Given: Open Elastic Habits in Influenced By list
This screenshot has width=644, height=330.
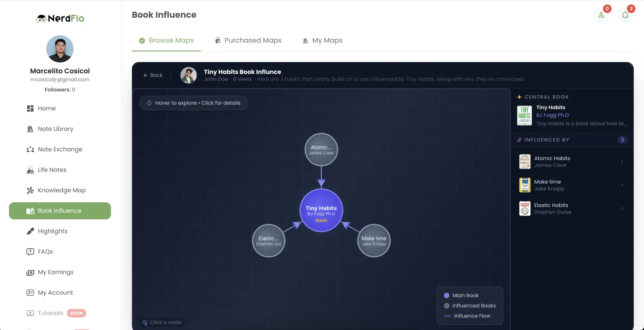Looking at the screenshot, I should 572,208.
